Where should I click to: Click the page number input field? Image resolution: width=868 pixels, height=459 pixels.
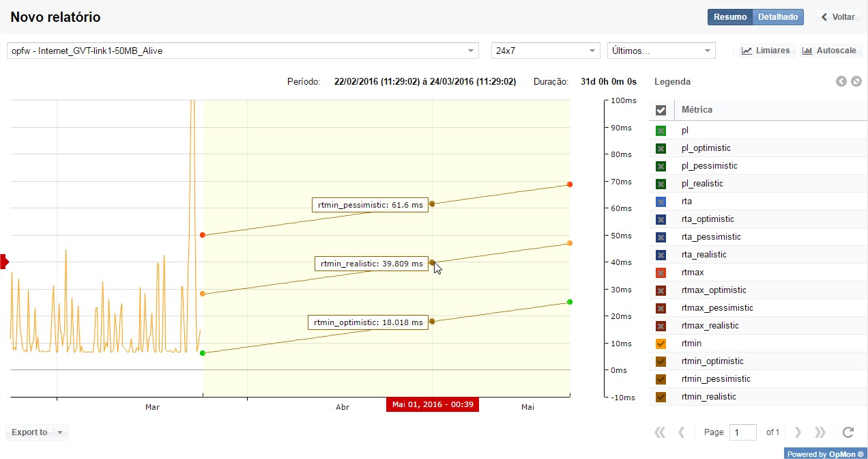[742, 432]
